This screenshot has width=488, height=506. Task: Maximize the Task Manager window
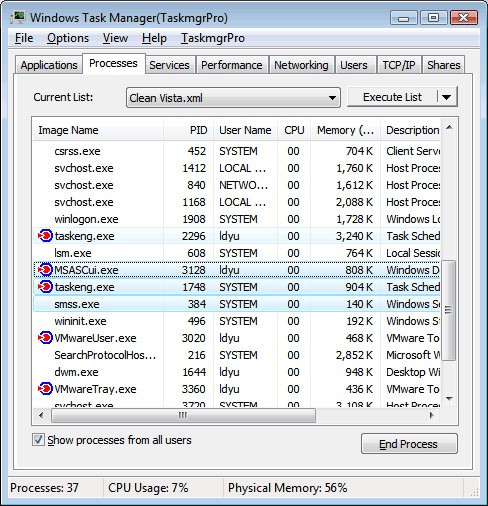coord(433,18)
